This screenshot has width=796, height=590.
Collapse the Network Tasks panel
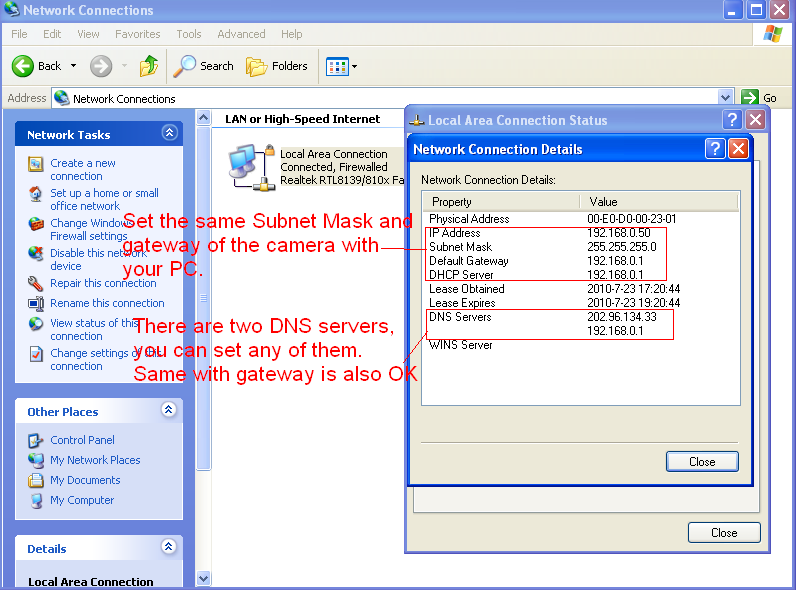169,133
